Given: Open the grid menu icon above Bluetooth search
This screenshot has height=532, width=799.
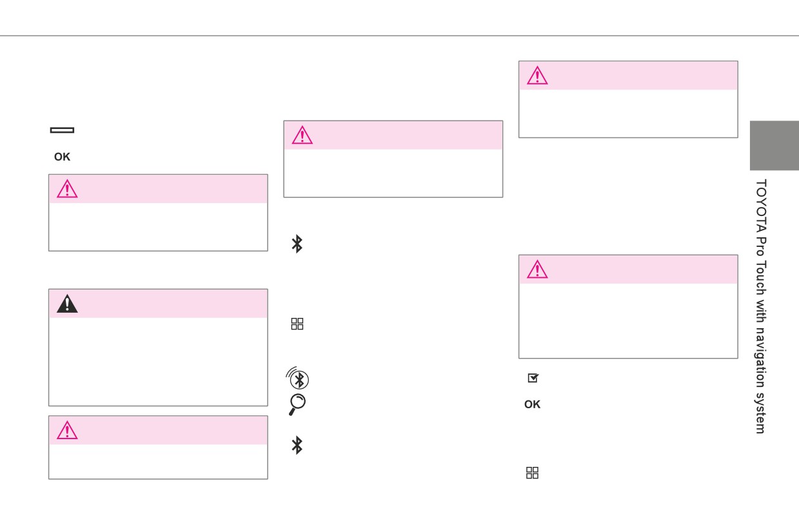Looking at the screenshot, I should 297,324.
